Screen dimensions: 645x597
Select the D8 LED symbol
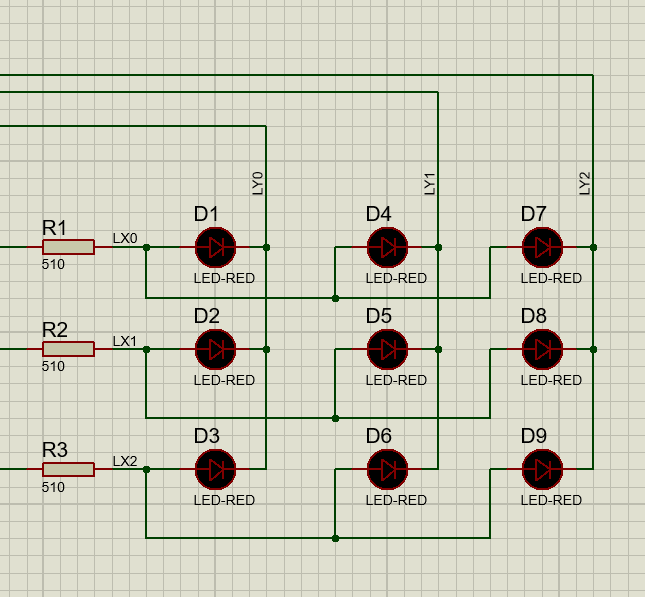pos(542,349)
